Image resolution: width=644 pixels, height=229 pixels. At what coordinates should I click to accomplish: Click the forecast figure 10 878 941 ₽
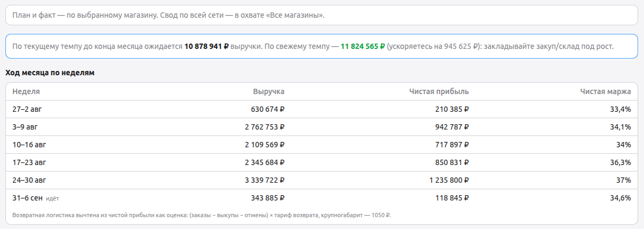click(207, 46)
